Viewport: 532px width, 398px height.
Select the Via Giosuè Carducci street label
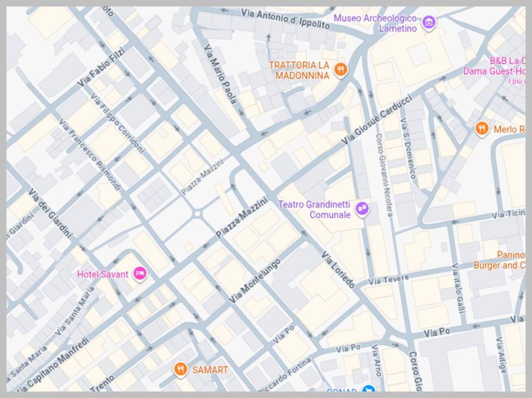[x=377, y=120]
